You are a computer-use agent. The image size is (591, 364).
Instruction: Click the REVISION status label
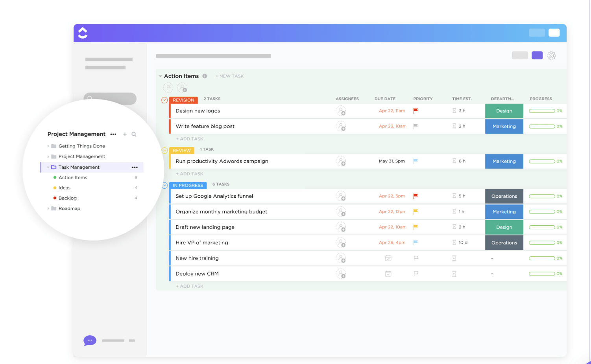click(183, 100)
